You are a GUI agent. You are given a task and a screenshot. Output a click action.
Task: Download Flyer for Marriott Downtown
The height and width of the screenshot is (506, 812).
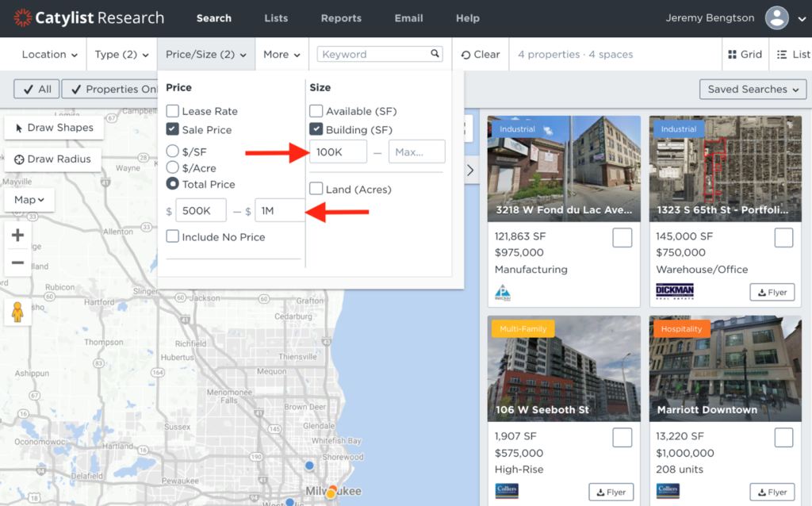coord(772,492)
